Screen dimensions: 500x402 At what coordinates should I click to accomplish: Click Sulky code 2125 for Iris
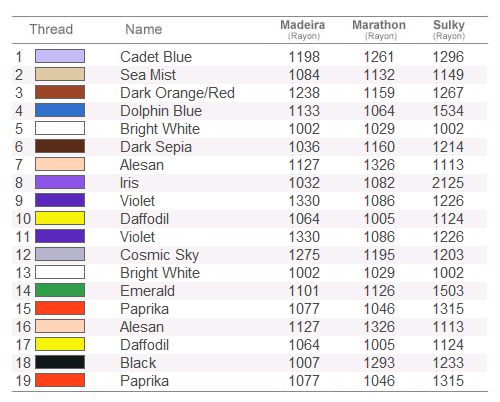448,183
